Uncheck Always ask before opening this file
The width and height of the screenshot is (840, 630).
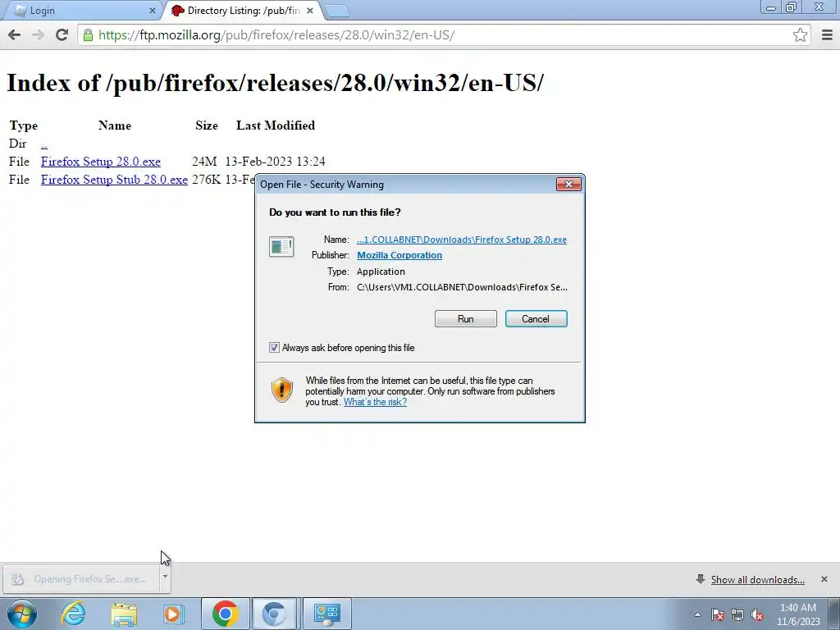click(x=274, y=348)
